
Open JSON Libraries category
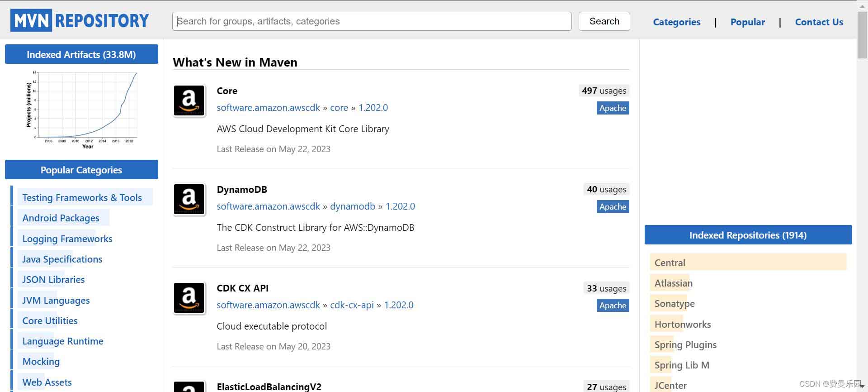[x=53, y=279]
